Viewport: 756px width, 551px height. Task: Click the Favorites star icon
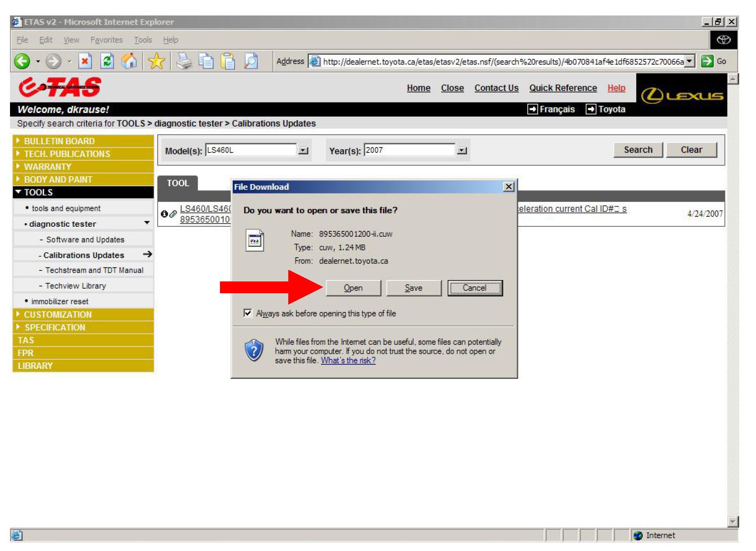click(156, 61)
